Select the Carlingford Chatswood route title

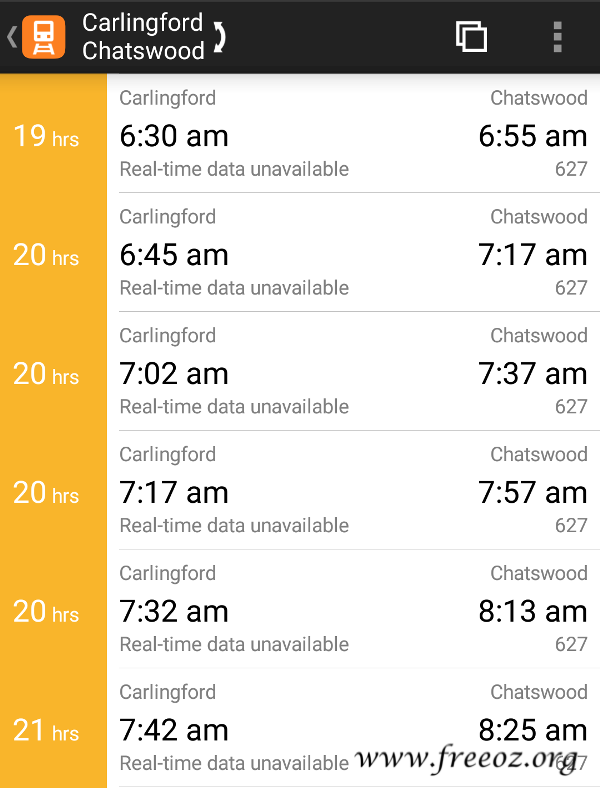coord(143,37)
